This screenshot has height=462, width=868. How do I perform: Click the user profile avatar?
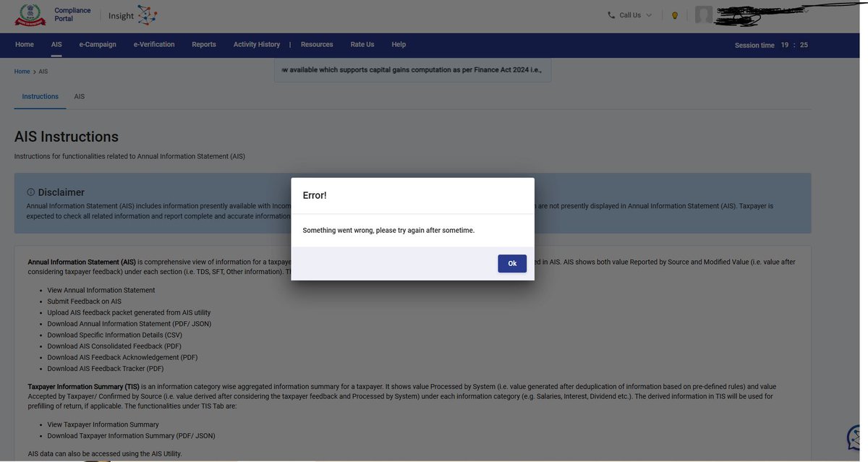pyautogui.click(x=704, y=15)
